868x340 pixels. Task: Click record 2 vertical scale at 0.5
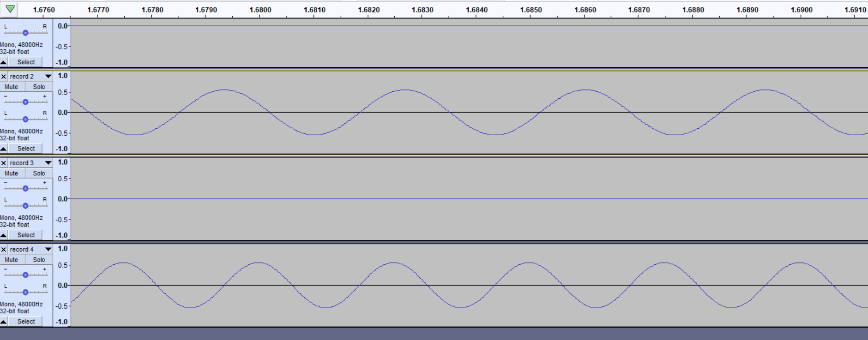[x=63, y=92]
